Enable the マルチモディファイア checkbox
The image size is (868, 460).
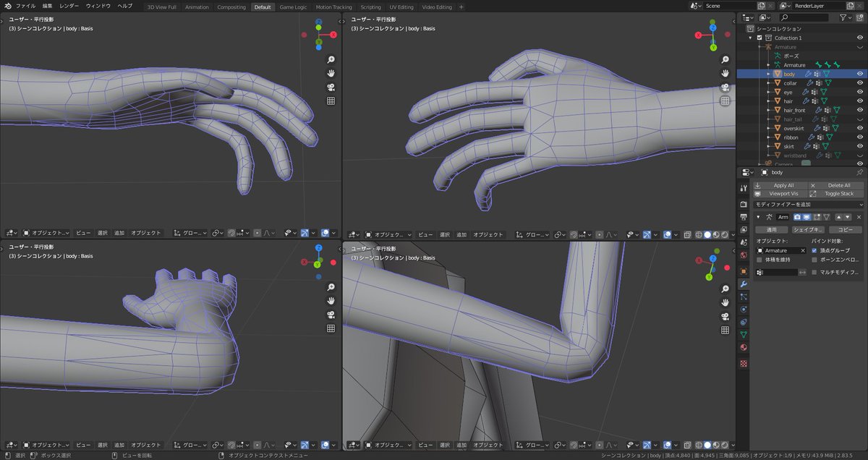(814, 273)
